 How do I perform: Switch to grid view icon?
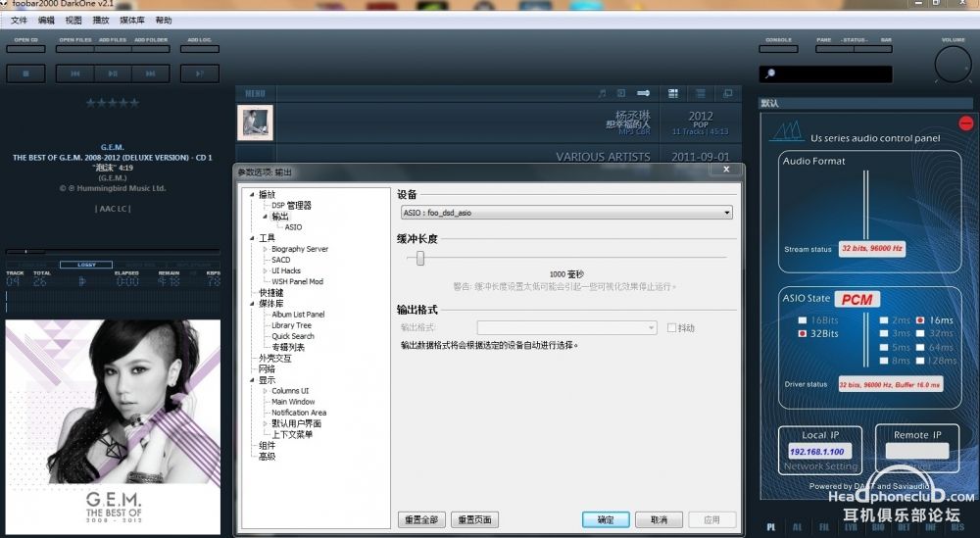[x=673, y=93]
